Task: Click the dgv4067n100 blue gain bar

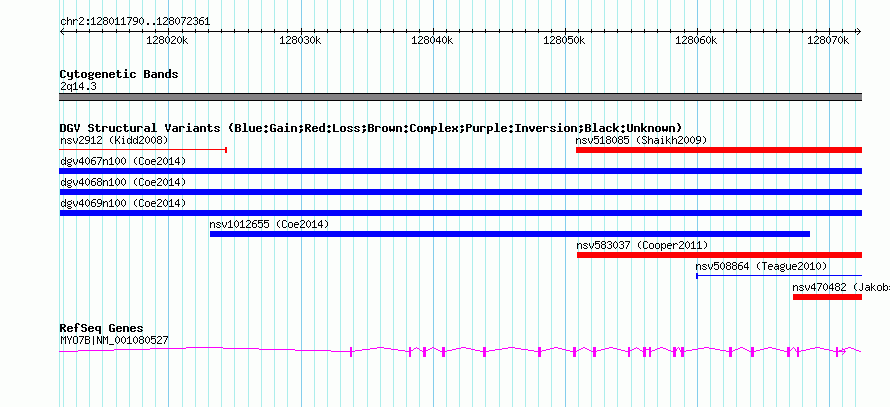Action: pyautogui.click(x=461, y=171)
